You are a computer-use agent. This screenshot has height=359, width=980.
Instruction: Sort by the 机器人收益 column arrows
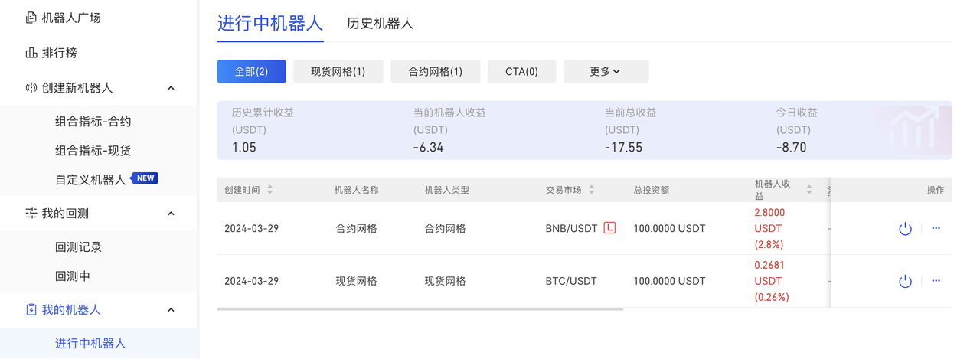click(809, 190)
